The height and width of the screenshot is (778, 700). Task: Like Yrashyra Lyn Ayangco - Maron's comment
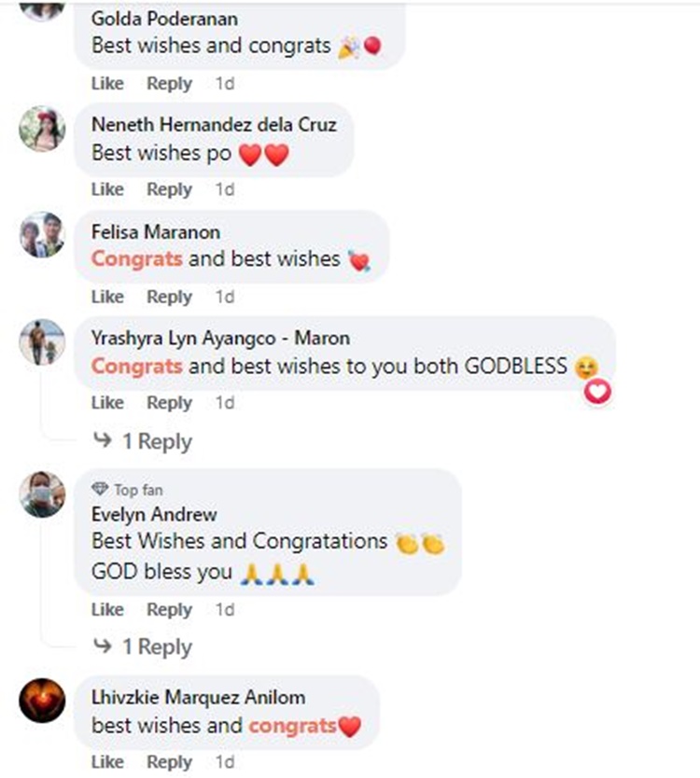pos(107,402)
